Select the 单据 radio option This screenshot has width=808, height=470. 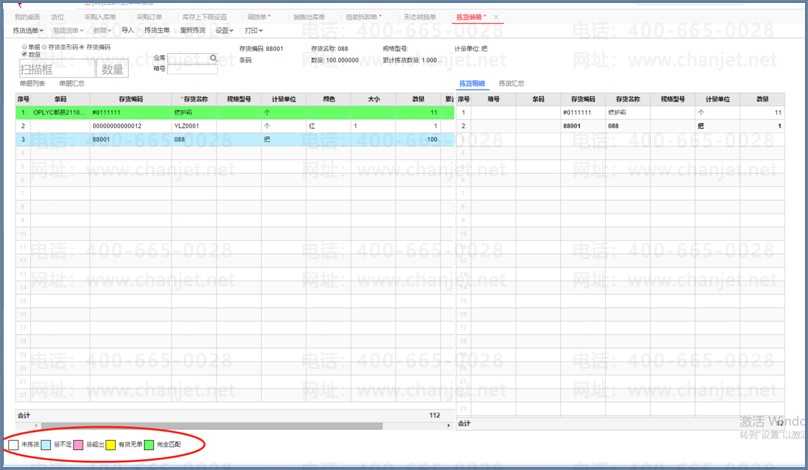(x=24, y=47)
